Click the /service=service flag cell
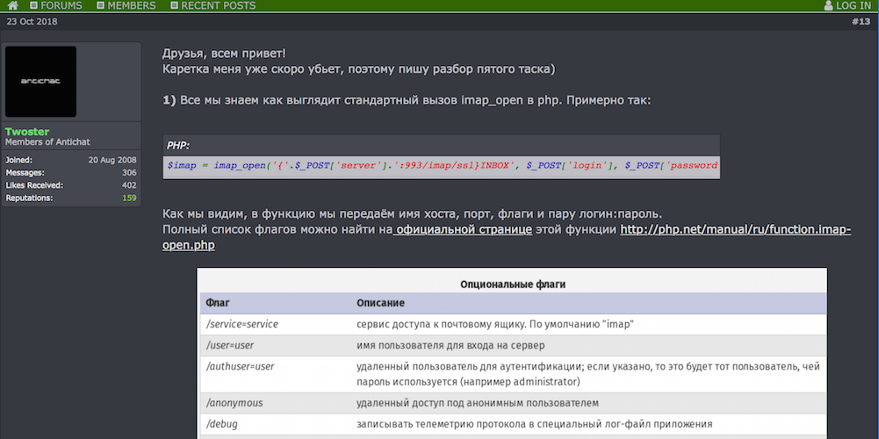 click(x=242, y=324)
